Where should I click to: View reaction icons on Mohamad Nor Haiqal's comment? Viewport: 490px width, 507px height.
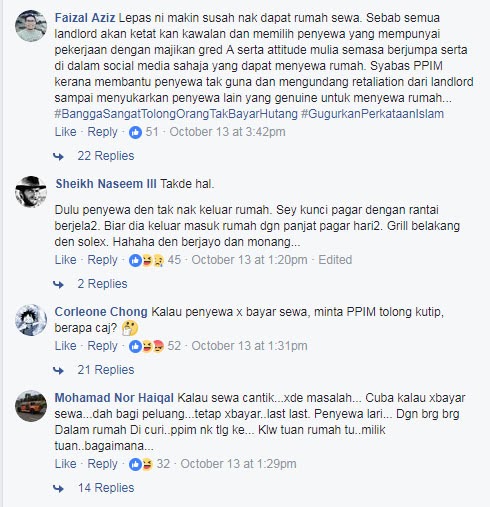click(x=141, y=464)
